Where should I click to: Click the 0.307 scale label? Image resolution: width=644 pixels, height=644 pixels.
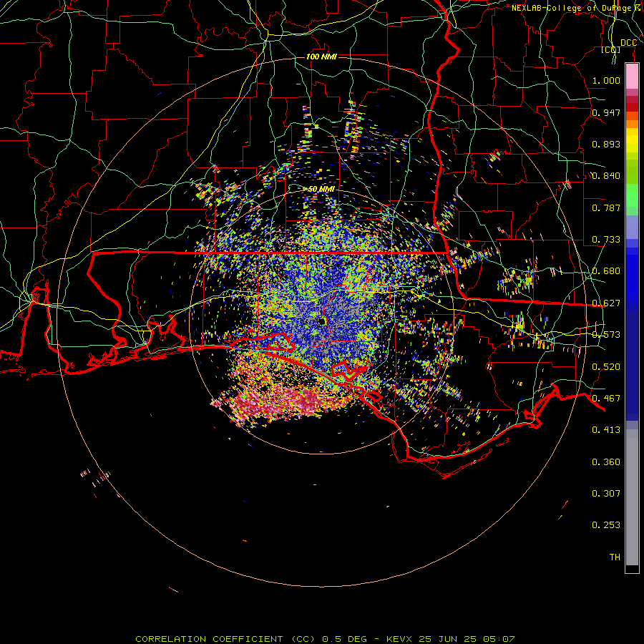pyautogui.click(x=606, y=494)
